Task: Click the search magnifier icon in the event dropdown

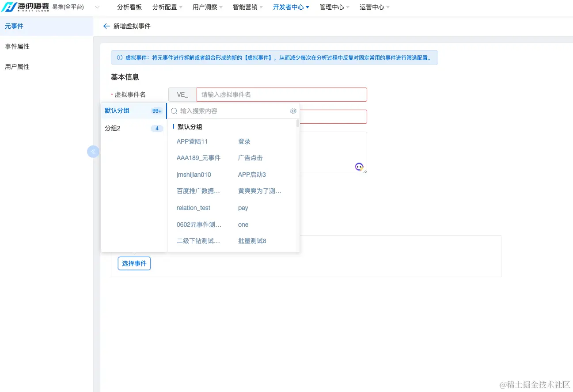Action: (174, 111)
